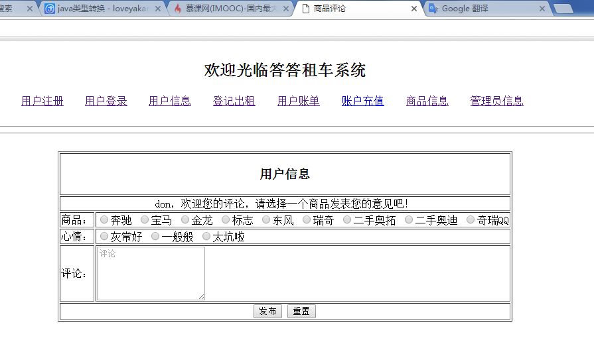
Task: Choose the 二手奥拓 product option
Action: pos(347,219)
